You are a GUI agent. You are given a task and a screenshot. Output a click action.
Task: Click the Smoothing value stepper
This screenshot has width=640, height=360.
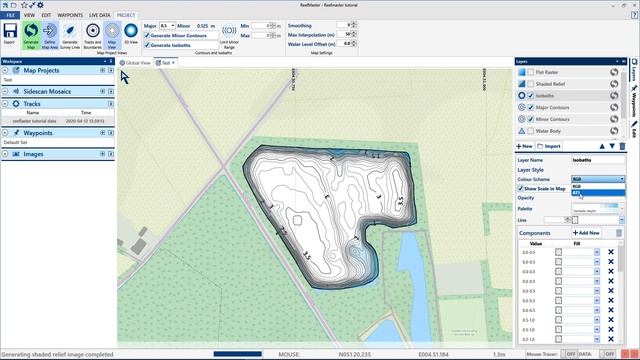point(354,25)
